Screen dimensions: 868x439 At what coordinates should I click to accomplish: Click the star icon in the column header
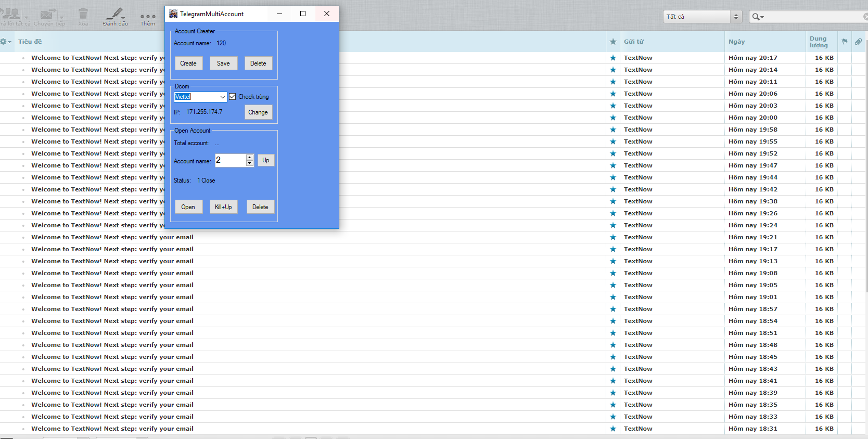(613, 42)
